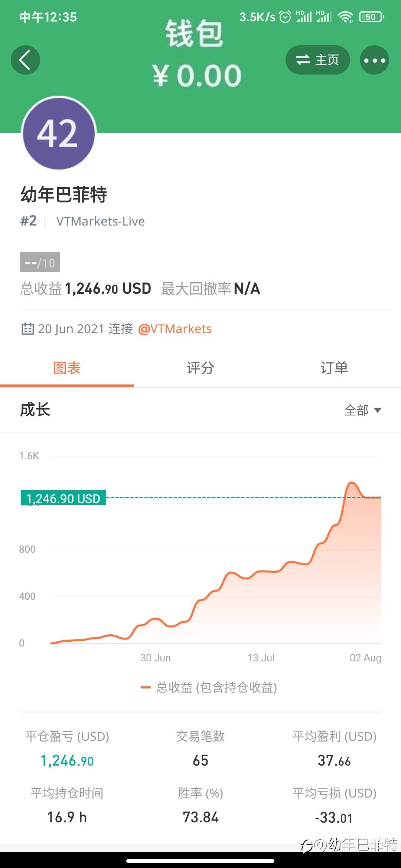Tap the purple 42 profile avatar
401x868 pixels.
click(x=59, y=133)
